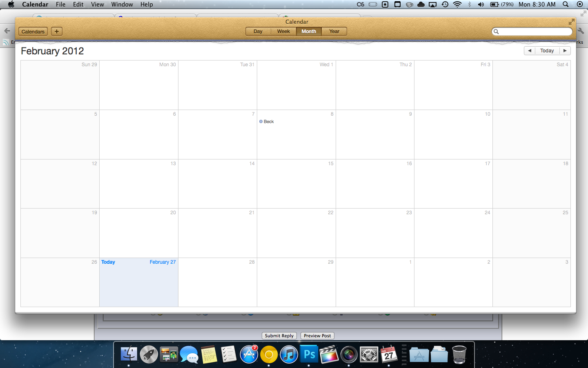Open Final Cut Pro from the Dock
This screenshot has height=368, width=588.
pos(329,354)
